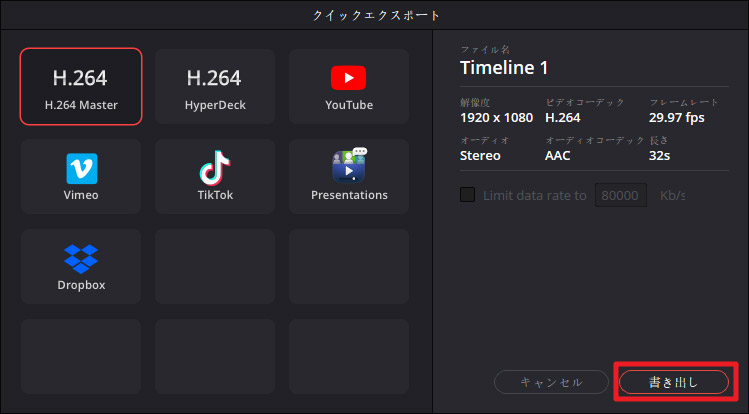Click the 1920 x 1080 resolution value
The height and width of the screenshot is (414, 749).
(496, 117)
